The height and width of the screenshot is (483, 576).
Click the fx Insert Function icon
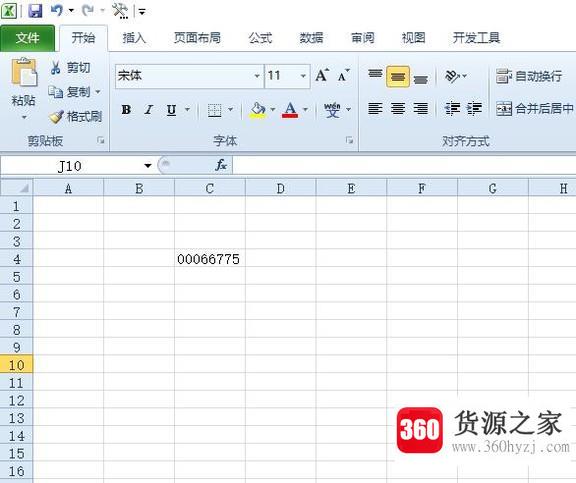(221, 165)
